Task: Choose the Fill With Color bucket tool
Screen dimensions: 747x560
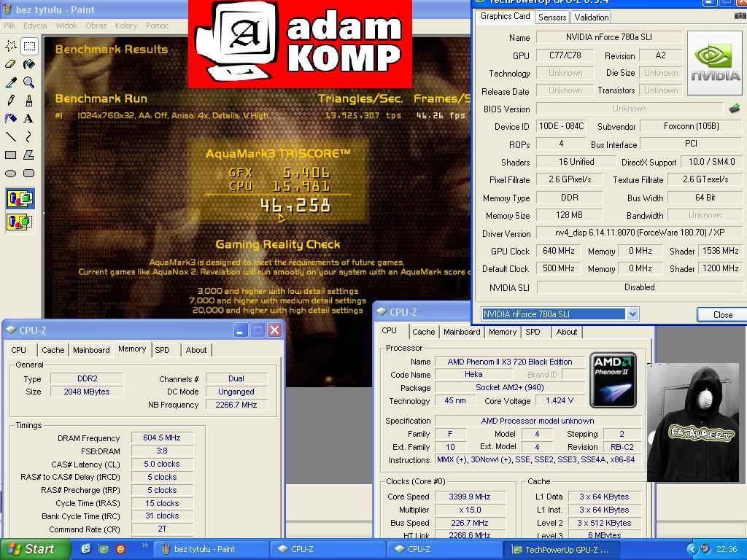Action: pos(29,64)
